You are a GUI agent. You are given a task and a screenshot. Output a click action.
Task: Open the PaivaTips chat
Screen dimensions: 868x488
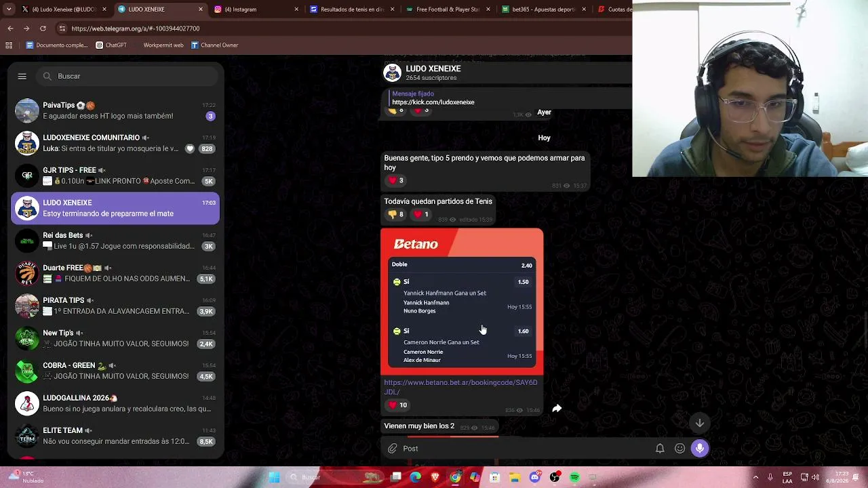click(115, 110)
